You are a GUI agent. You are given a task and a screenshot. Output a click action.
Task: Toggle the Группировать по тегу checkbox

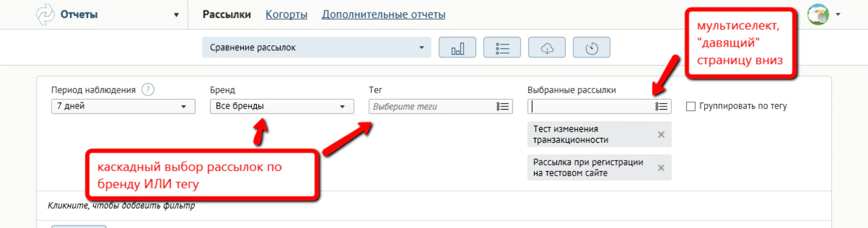(x=690, y=106)
